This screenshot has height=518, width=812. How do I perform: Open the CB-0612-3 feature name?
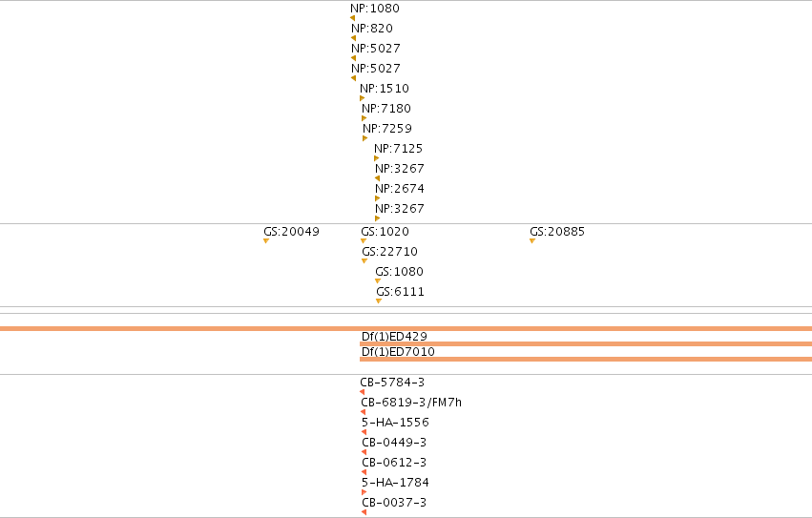pos(395,463)
